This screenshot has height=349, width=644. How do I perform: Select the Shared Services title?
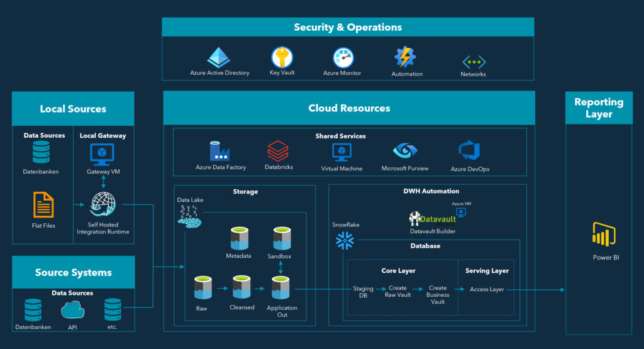pyautogui.click(x=340, y=136)
